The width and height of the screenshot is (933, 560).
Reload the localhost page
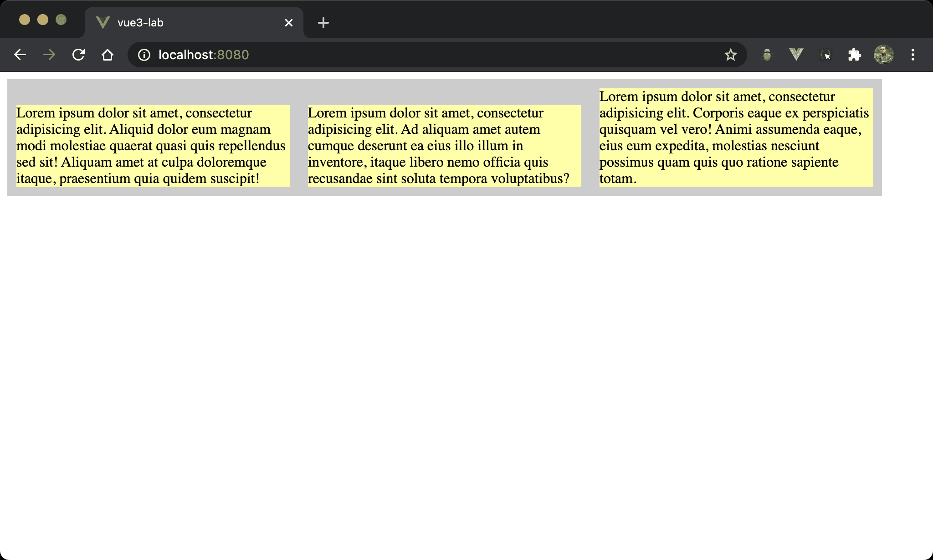point(78,55)
